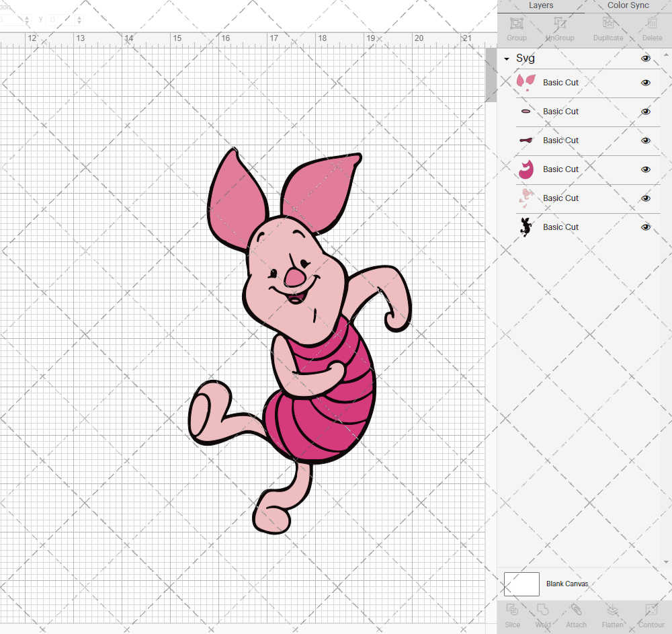Hide the magenta body Basic Cut layer
Image resolution: width=672 pixels, height=634 pixels.
click(645, 169)
